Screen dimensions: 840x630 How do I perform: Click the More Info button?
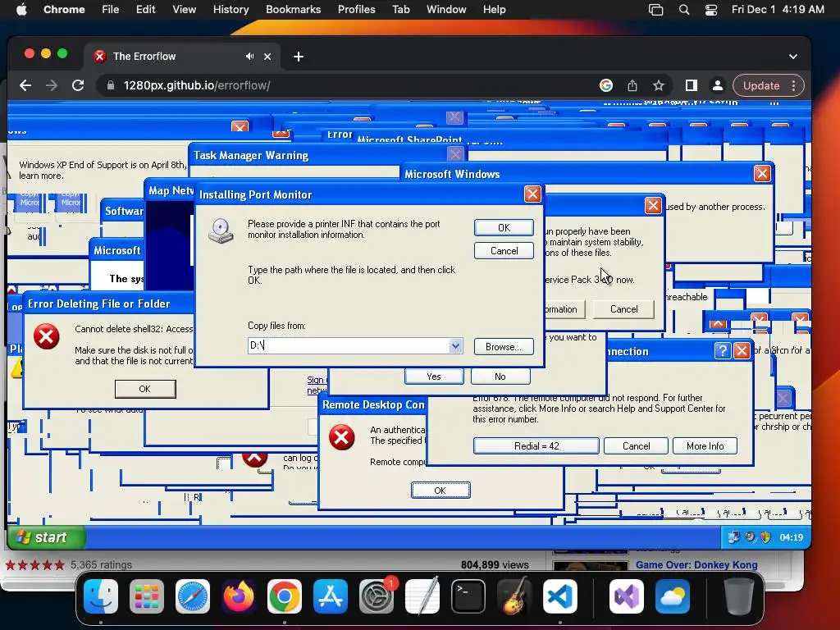point(705,445)
